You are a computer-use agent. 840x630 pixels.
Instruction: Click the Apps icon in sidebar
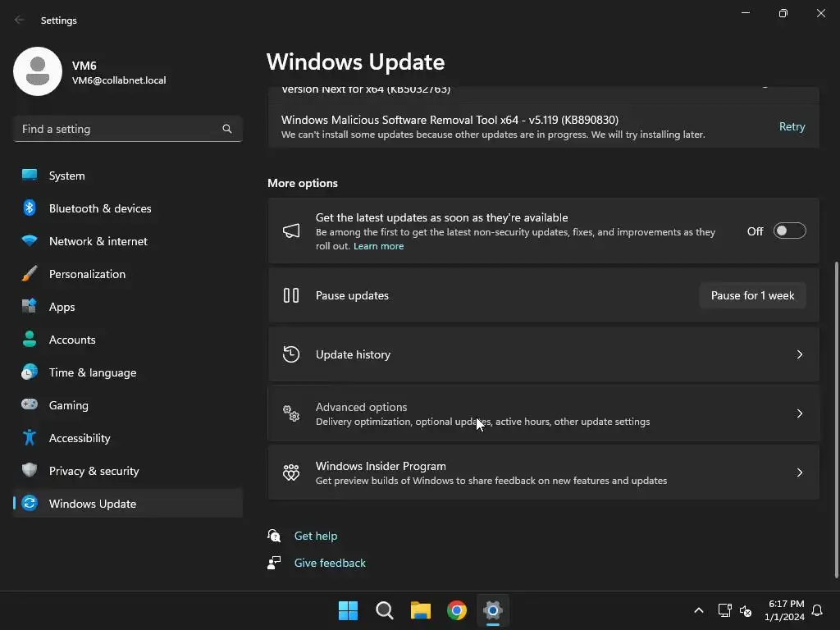[30, 307]
